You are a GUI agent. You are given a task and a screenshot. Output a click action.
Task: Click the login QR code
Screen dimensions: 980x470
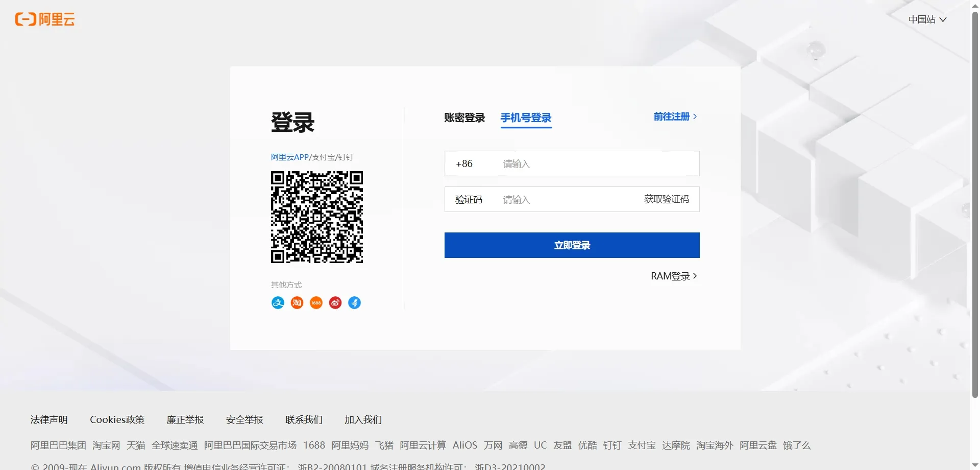(x=316, y=217)
